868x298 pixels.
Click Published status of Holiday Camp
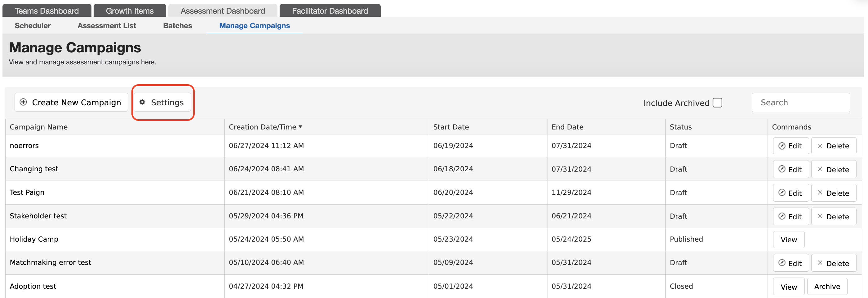pos(686,239)
